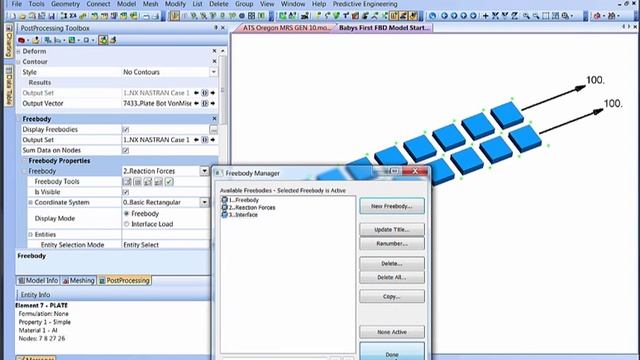640x360 pixels.
Task: Click the highlighted orange icon in the top toolbar
Action: point(175,16)
